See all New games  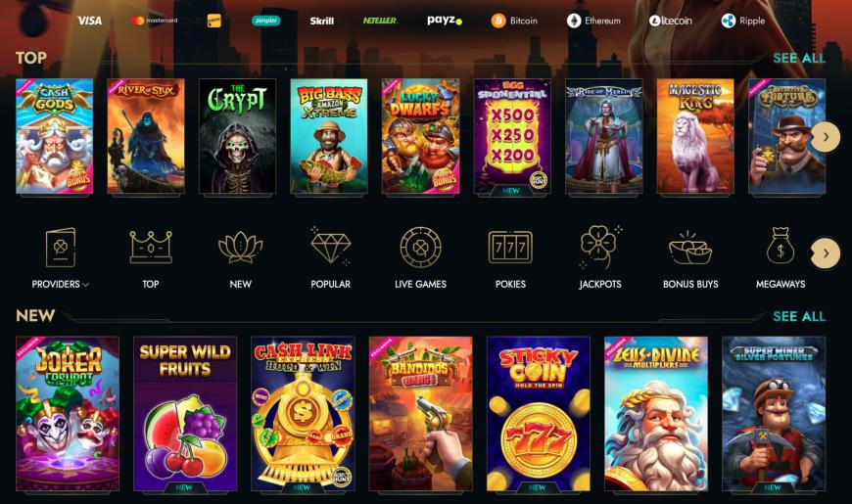[x=799, y=316]
